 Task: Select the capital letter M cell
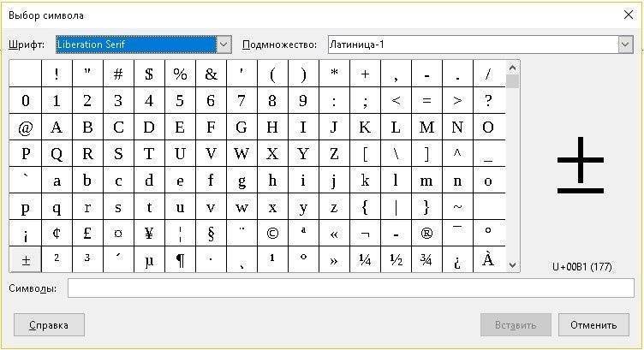tap(426, 127)
